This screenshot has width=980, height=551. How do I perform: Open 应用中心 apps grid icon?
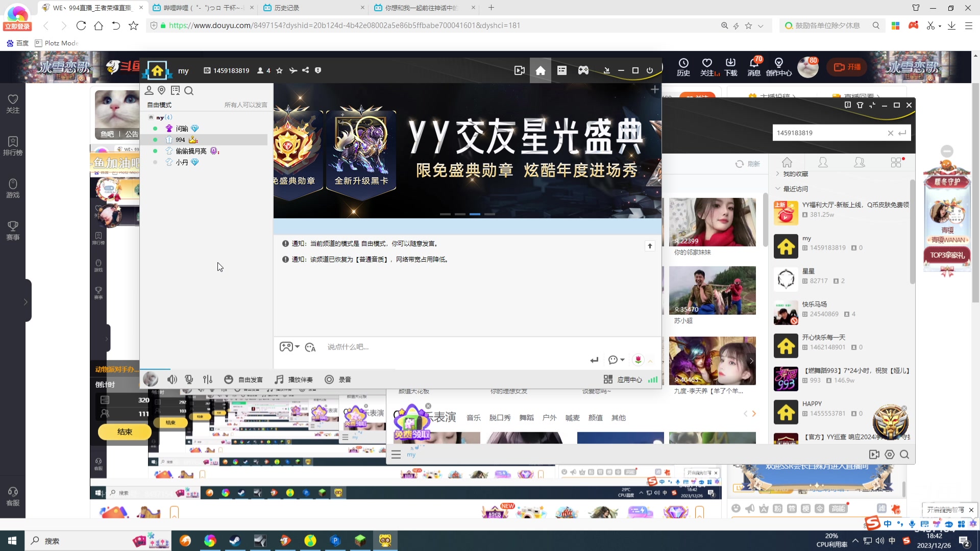click(607, 379)
